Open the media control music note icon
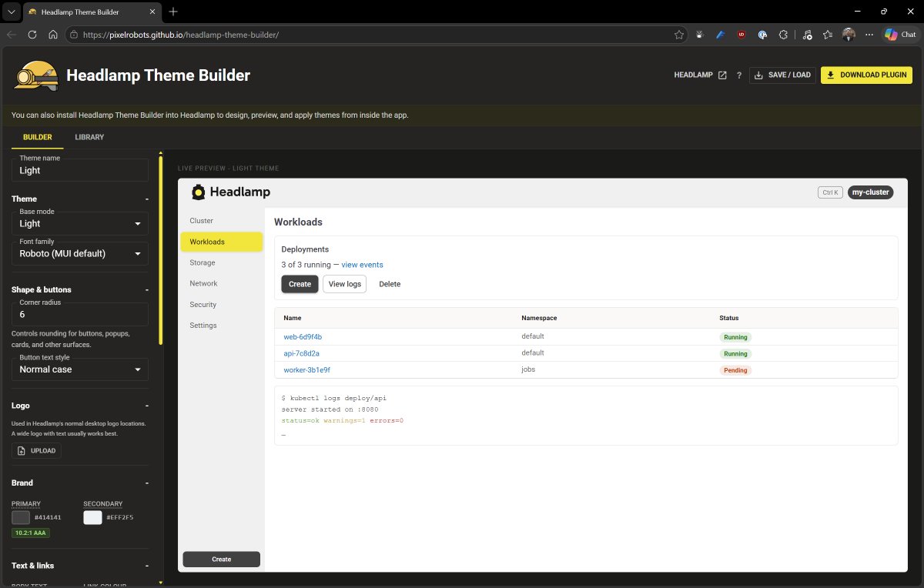 pos(807,35)
